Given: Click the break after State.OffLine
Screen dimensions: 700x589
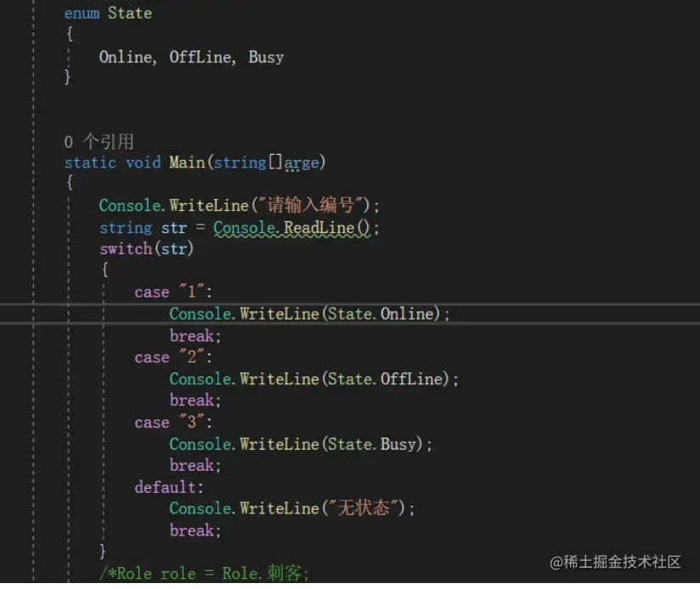Looking at the screenshot, I should 195,400.
